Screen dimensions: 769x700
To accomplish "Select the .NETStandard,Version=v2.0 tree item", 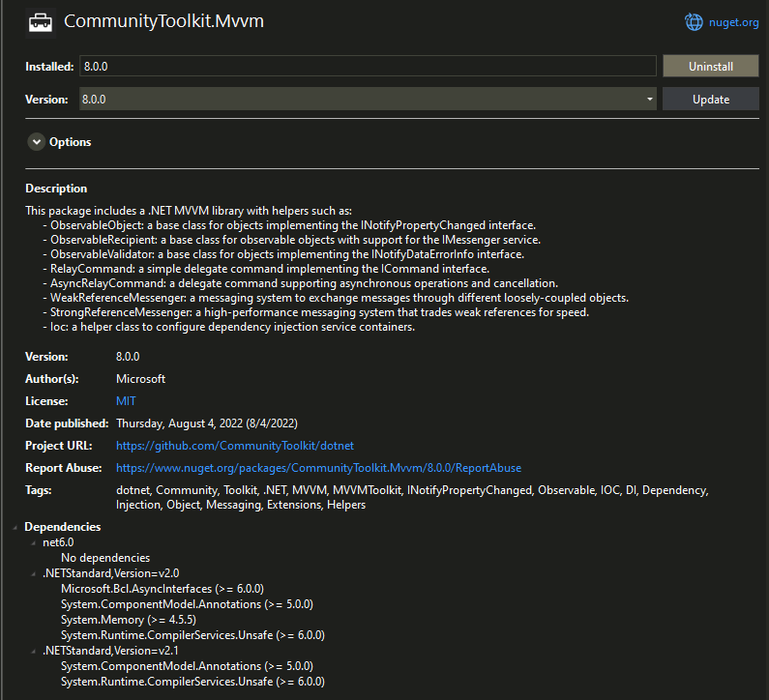I will coord(111,573).
